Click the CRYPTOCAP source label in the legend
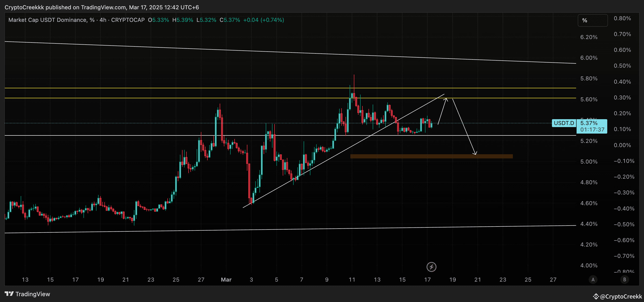644x302 pixels. tap(128, 20)
